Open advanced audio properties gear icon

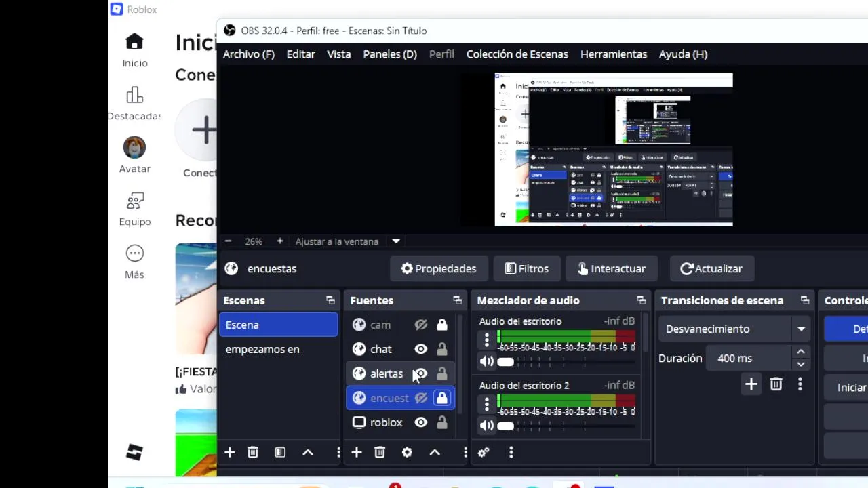pos(484,452)
